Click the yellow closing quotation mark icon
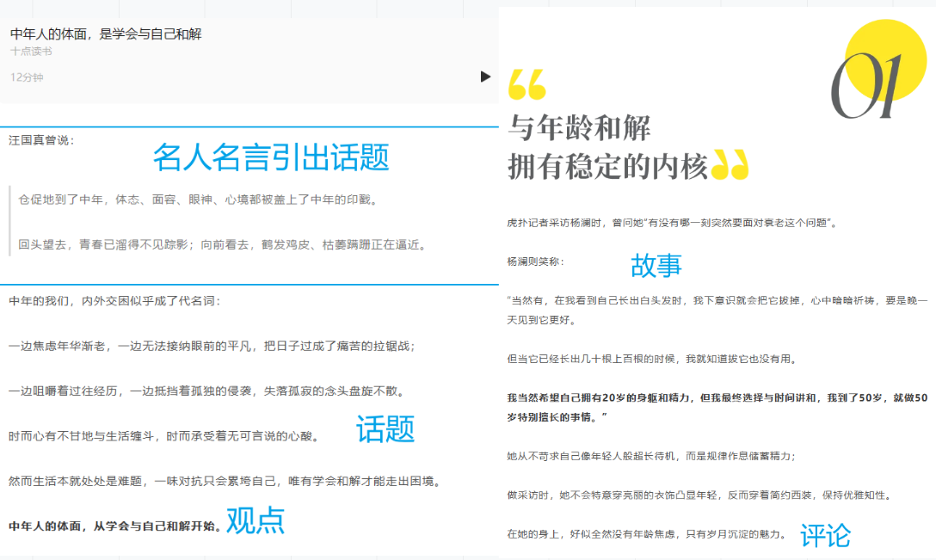 point(730,166)
